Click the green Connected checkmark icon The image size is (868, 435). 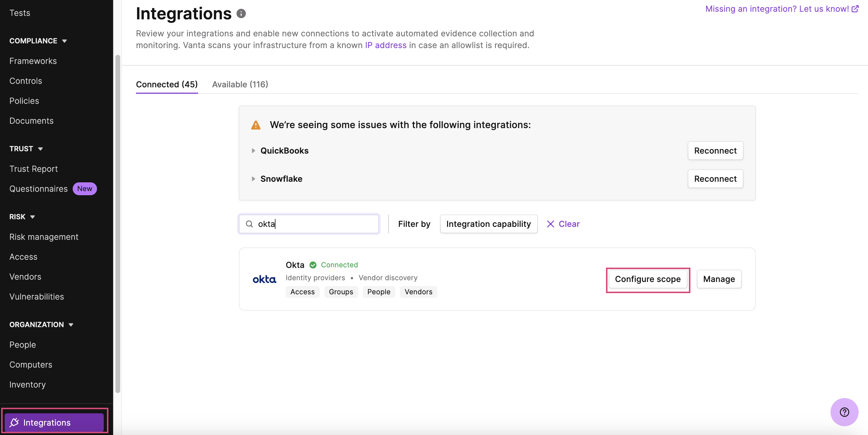(x=313, y=265)
